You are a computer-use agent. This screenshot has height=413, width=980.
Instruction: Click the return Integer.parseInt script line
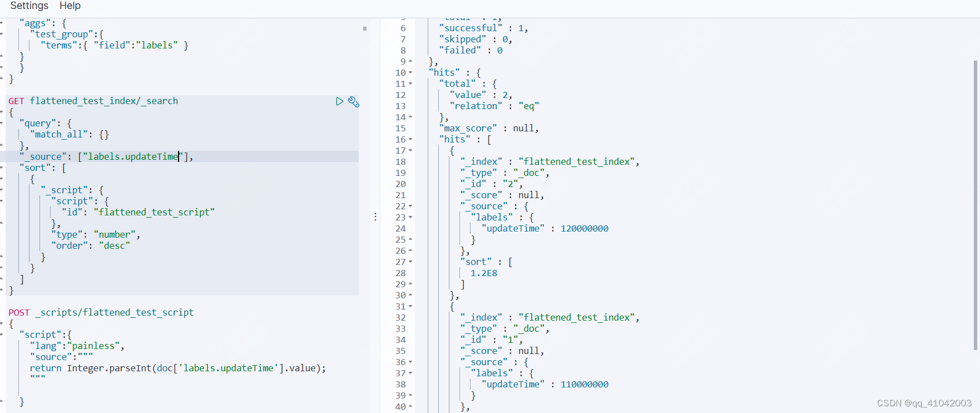(178, 368)
